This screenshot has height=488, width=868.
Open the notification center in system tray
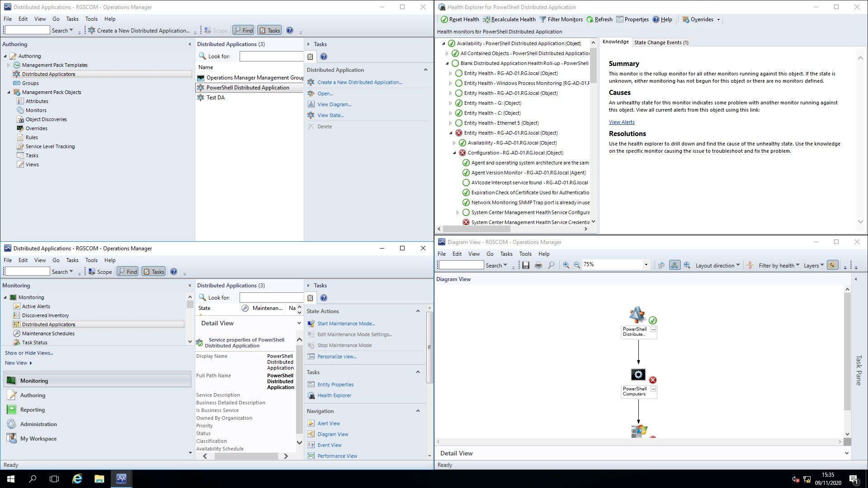click(854, 479)
